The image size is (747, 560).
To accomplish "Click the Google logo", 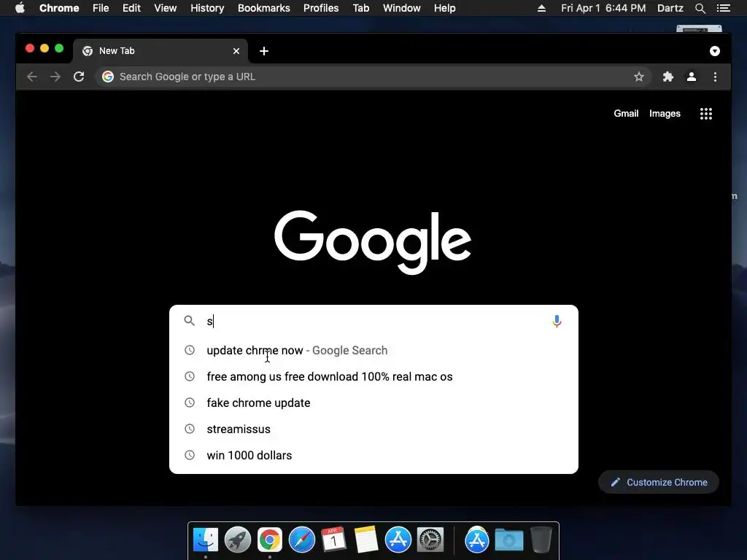I will [373, 242].
